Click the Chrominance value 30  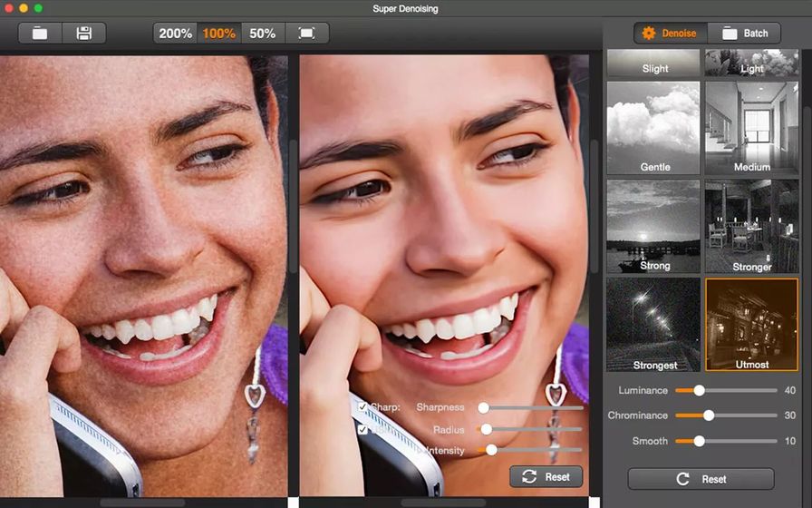(x=789, y=415)
